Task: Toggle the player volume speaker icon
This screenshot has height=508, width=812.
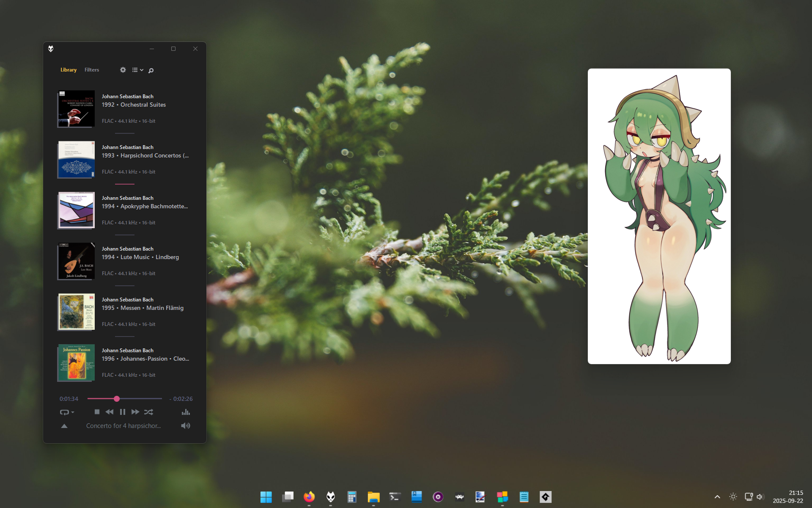Action: (186, 426)
